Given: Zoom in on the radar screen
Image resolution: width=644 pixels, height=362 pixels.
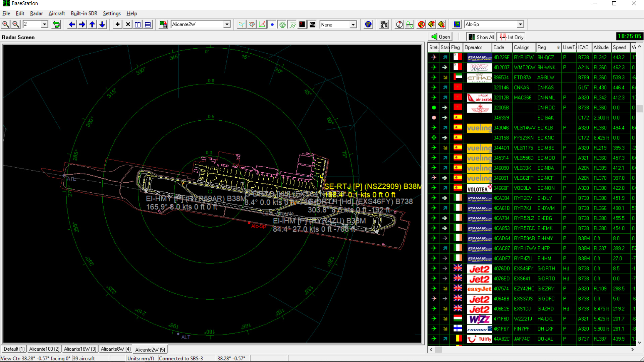Looking at the screenshot, I should 6,24.
